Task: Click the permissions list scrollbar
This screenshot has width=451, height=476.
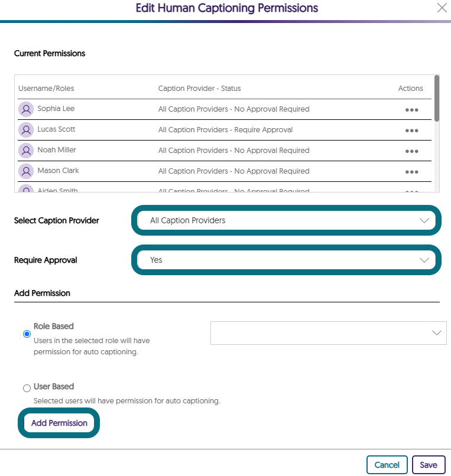Action: (x=437, y=99)
